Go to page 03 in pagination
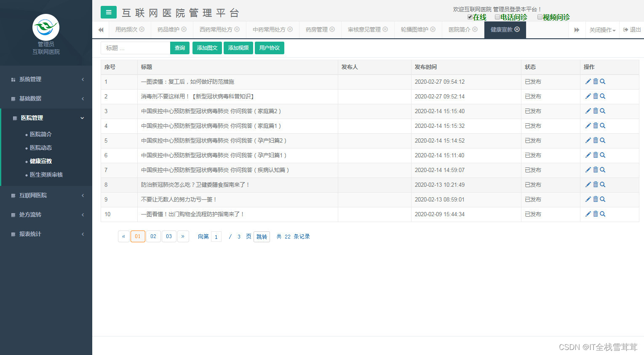Viewport: 644px width, 355px height. click(x=169, y=236)
